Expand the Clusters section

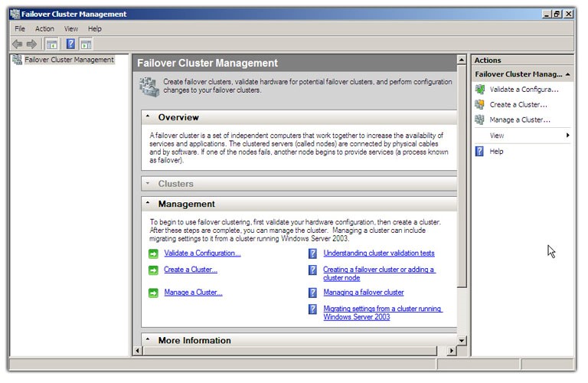coord(148,183)
